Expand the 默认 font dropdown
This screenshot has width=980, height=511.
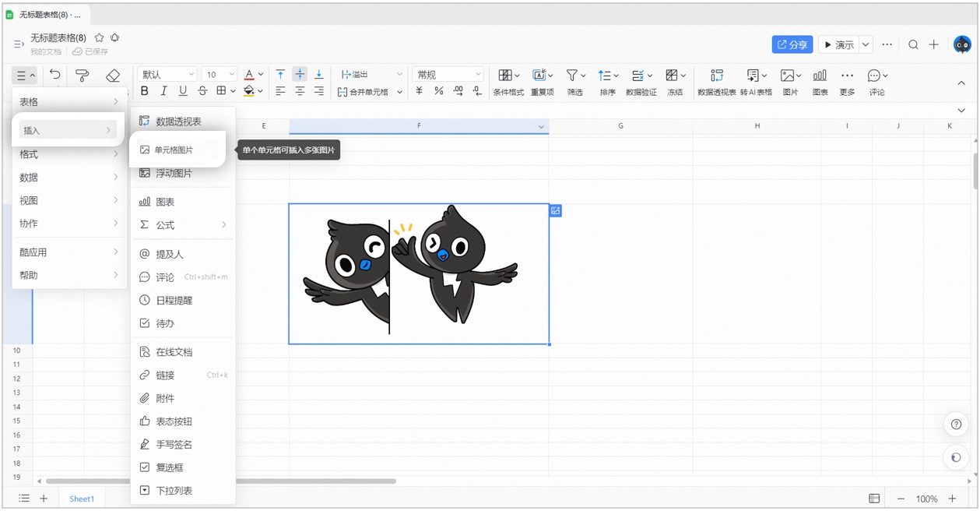pyautogui.click(x=167, y=75)
